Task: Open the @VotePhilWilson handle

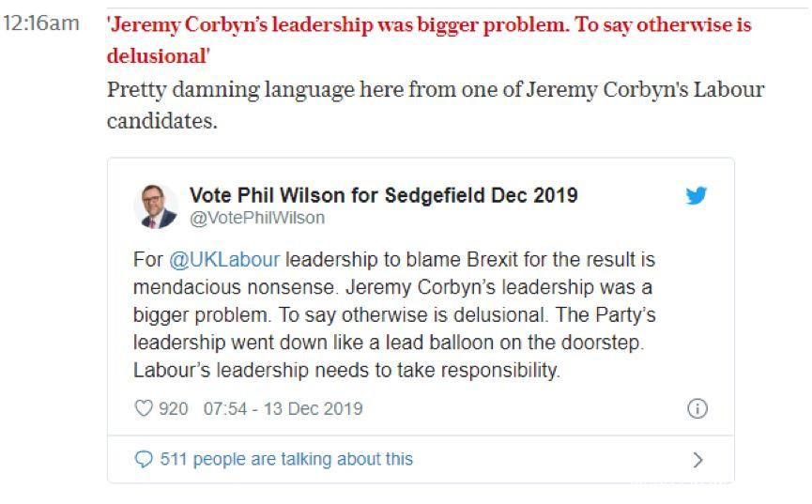Action: (x=257, y=219)
